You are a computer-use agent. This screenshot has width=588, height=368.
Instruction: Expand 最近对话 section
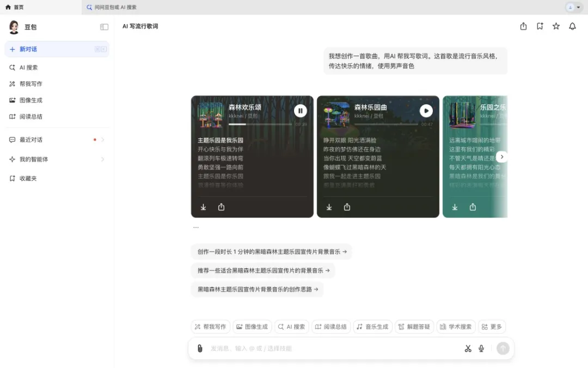point(102,140)
